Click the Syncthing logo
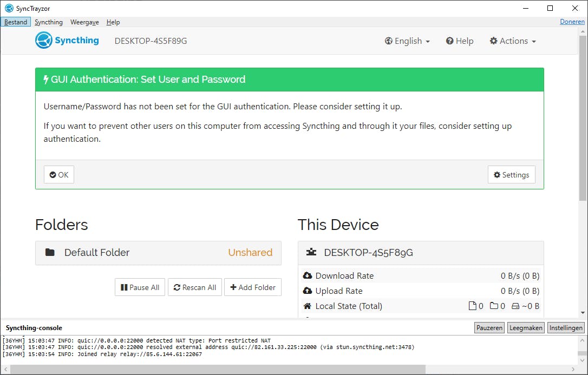This screenshot has height=375, width=588. [x=67, y=40]
